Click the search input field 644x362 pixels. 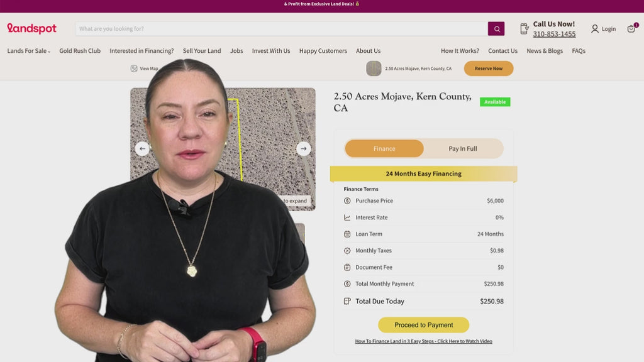pos(281,29)
